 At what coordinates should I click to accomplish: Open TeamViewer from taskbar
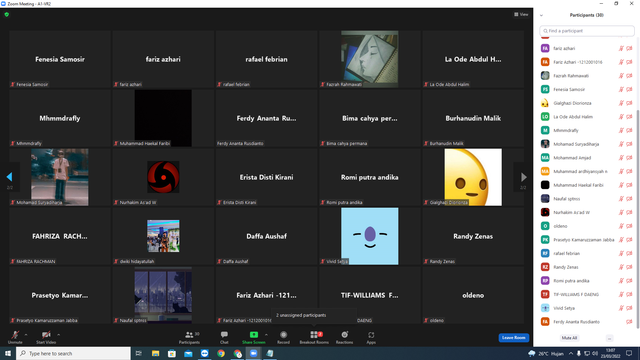pos(204,353)
